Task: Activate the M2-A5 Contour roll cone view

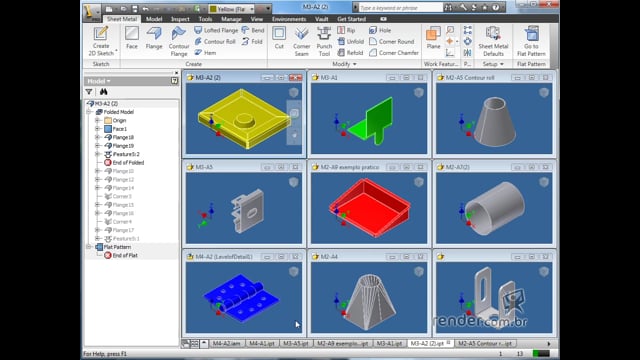Action: 494,118
